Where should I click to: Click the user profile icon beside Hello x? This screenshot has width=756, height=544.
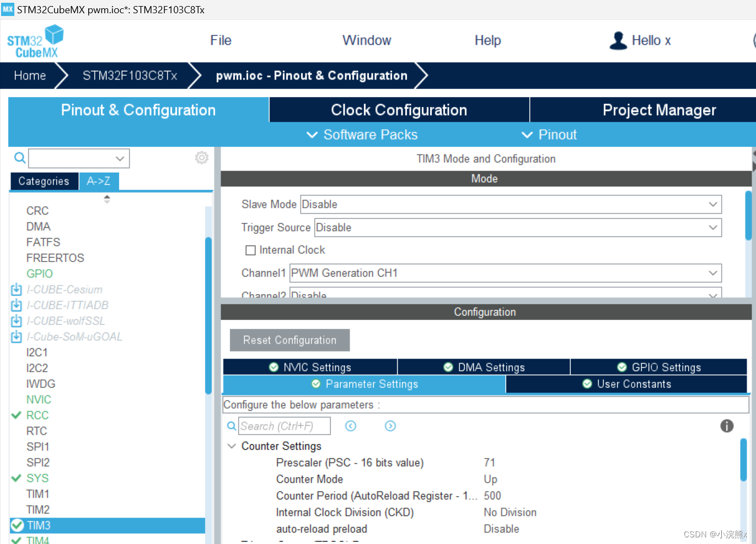coord(618,40)
